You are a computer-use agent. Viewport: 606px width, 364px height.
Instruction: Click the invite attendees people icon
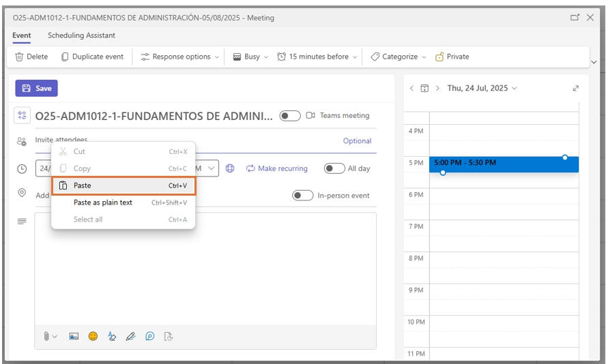(x=22, y=141)
